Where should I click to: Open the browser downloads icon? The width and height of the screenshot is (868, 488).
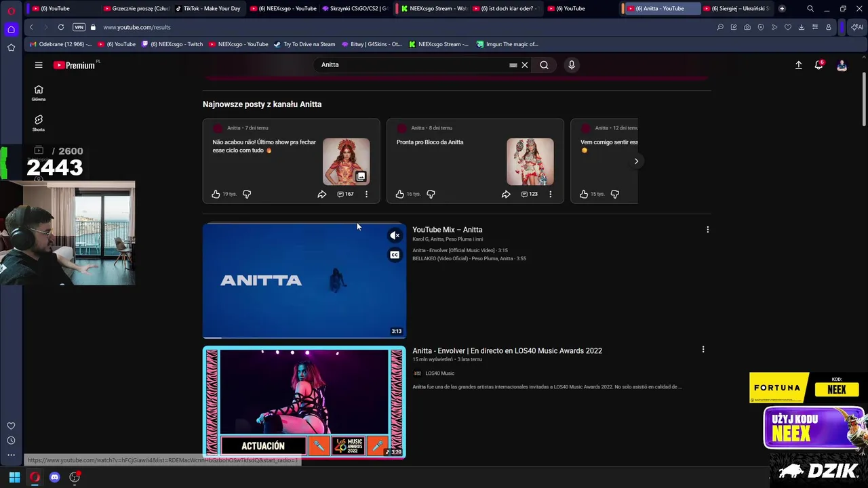coord(802,27)
